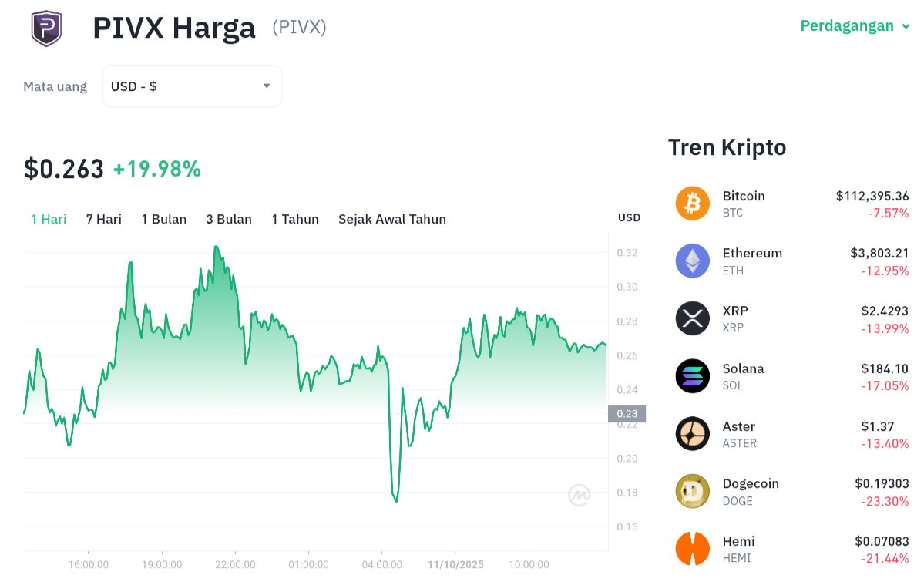This screenshot has width=924, height=582.
Task: Click the 0.23 price marker on axis
Action: pyautogui.click(x=627, y=414)
